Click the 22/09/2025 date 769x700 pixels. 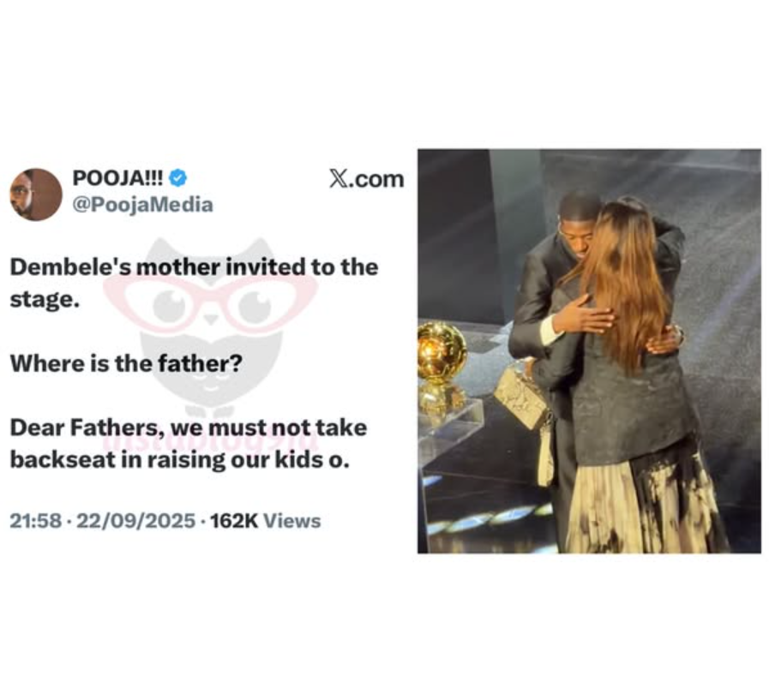pos(135,521)
